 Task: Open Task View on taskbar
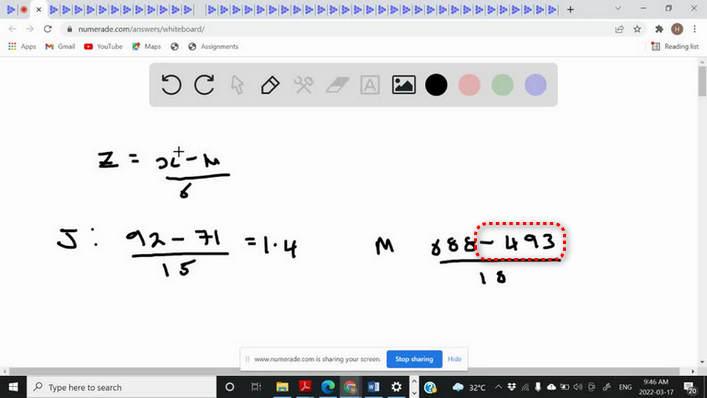(x=256, y=387)
